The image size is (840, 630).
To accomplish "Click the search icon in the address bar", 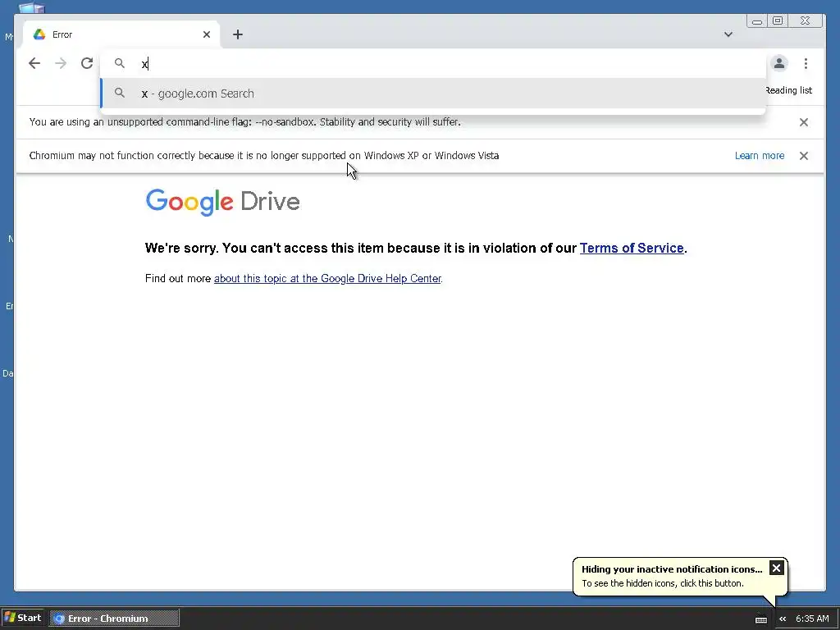I will (120, 63).
